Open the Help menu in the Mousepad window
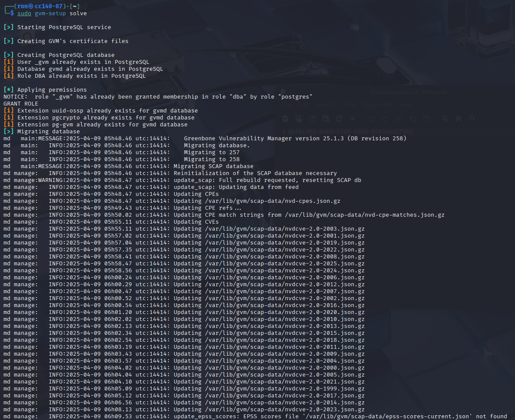 pyautogui.click(x=406, y=105)
